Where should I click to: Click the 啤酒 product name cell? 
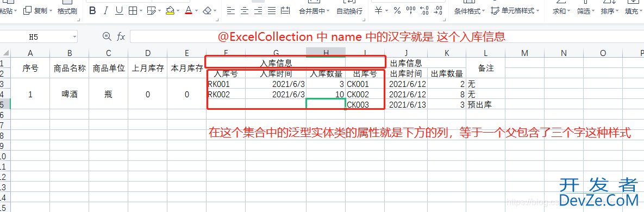(x=70, y=94)
